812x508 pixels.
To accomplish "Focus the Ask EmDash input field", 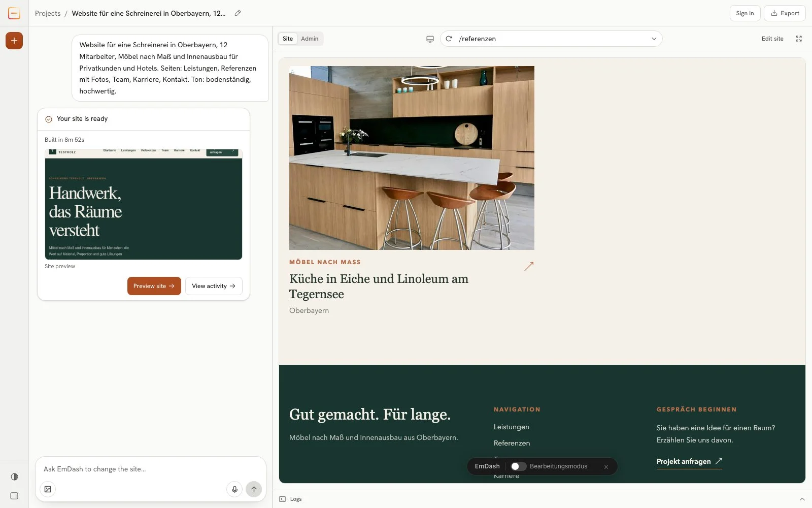I will pyautogui.click(x=151, y=469).
